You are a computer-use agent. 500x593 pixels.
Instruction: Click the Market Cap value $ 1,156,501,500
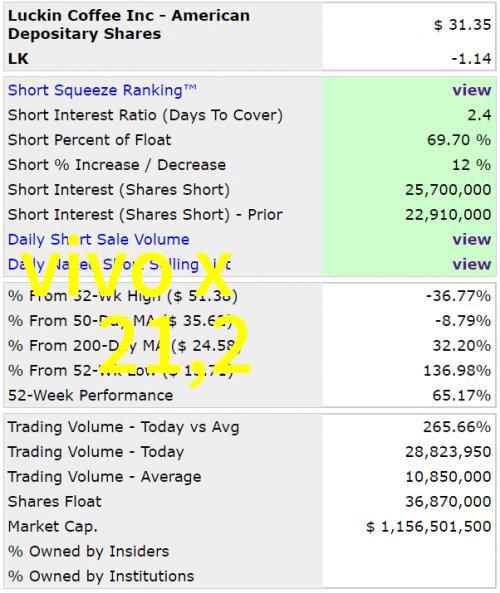click(x=429, y=527)
